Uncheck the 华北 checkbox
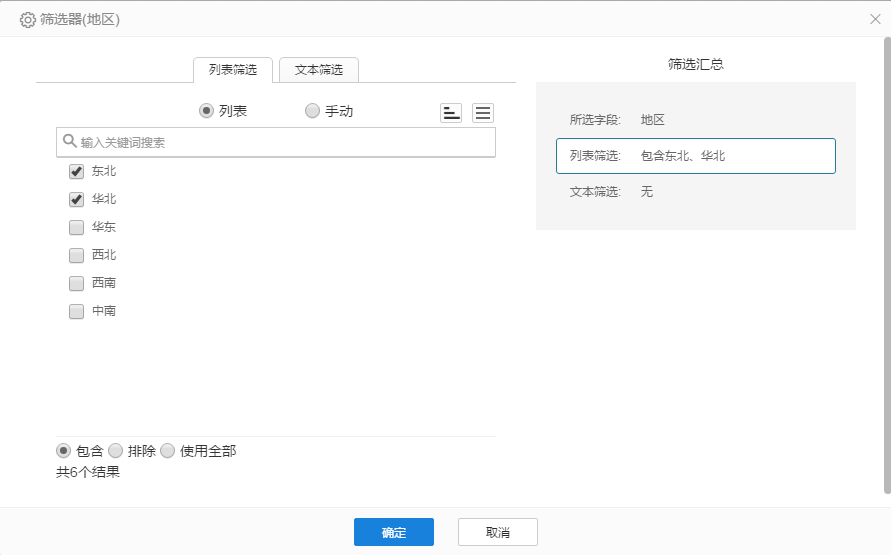 point(76,200)
